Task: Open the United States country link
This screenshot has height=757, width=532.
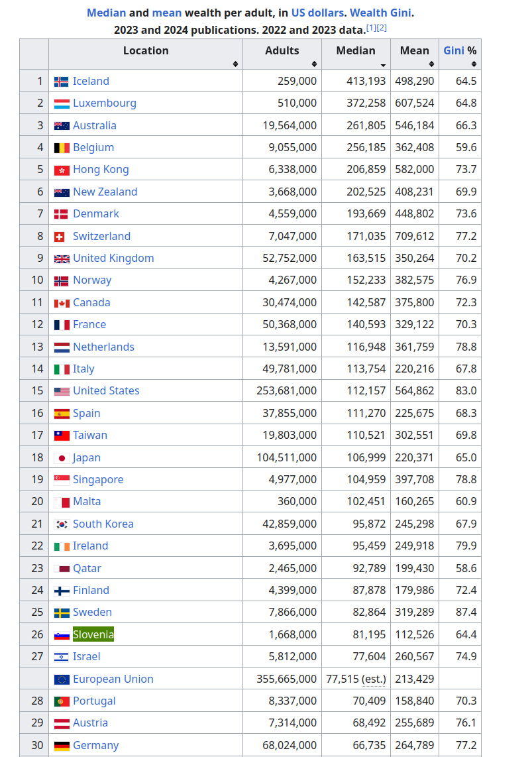Action: click(x=106, y=390)
